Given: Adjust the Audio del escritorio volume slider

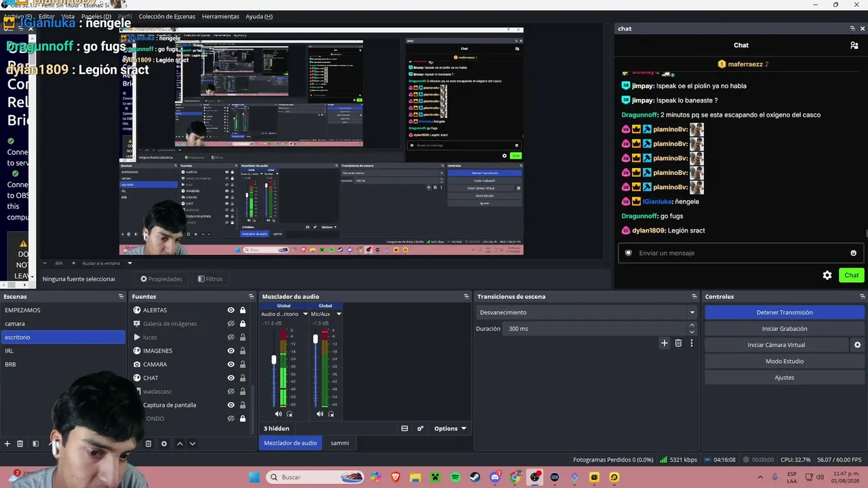Looking at the screenshot, I should [x=274, y=360].
